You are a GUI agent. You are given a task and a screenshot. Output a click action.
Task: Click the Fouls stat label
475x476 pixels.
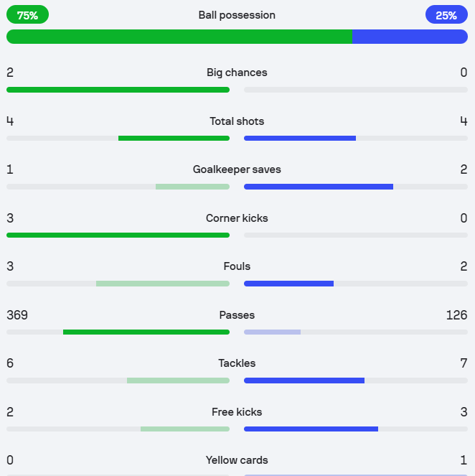pos(237,266)
